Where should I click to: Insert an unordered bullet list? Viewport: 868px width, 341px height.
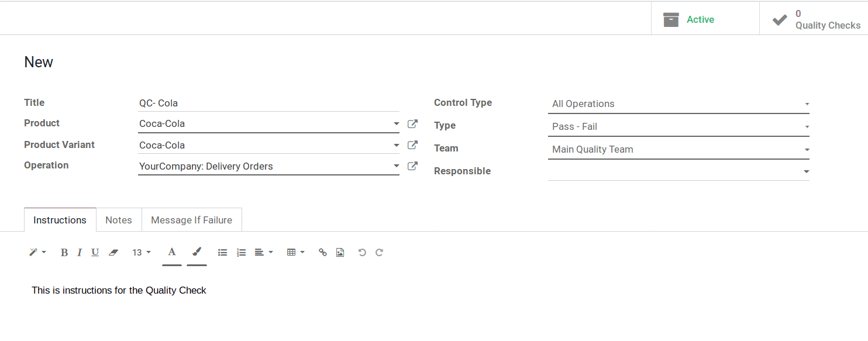tap(222, 253)
